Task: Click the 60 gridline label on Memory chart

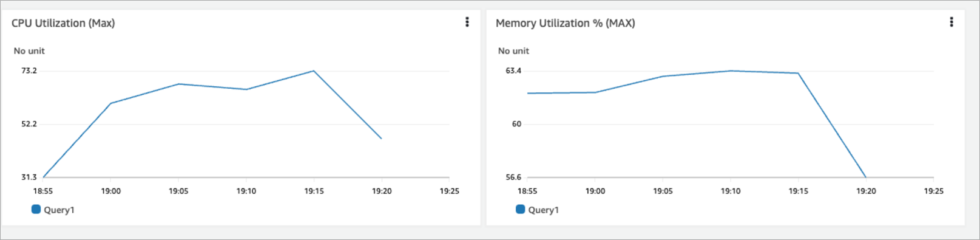Action: 516,124
